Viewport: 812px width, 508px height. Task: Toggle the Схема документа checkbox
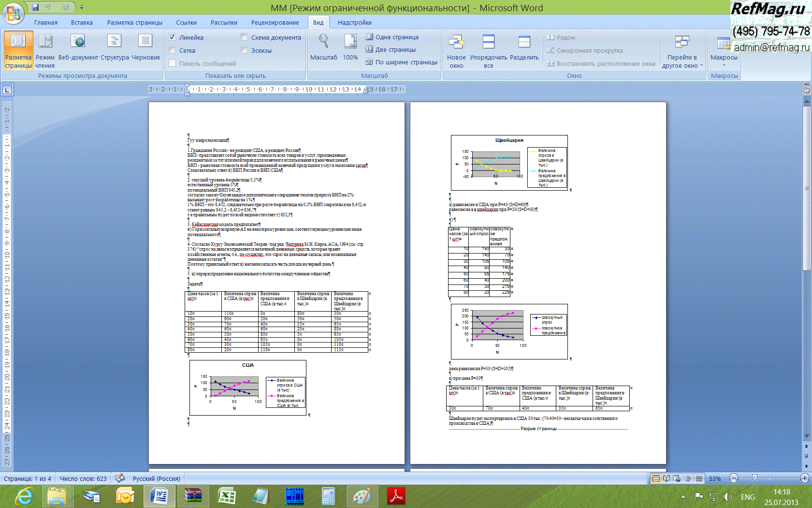pyautogui.click(x=244, y=37)
